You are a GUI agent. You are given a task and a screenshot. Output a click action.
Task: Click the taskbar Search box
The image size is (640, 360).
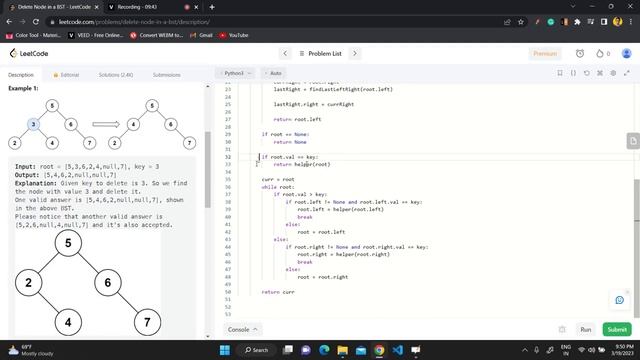[x=257, y=350]
